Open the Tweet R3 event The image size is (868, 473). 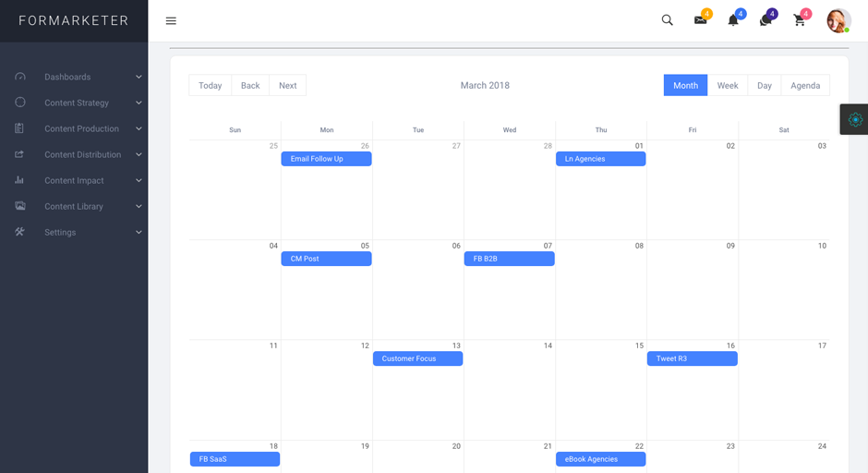[692, 358]
